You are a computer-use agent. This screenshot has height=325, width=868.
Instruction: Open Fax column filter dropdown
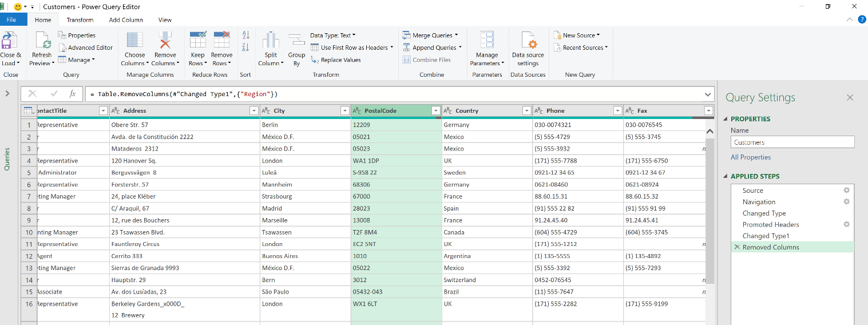pyautogui.click(x=709, y=111)
